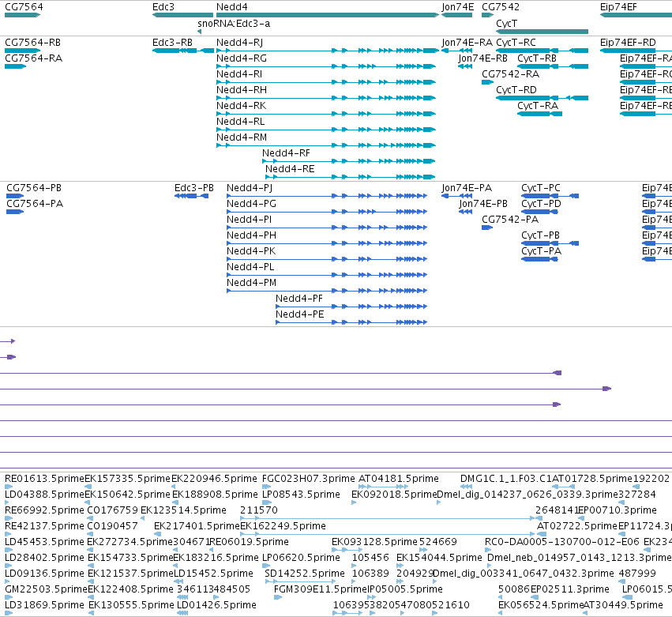Select the Nedd4-PM protein label
Screen dimensions: 672x617
[252, 283]
